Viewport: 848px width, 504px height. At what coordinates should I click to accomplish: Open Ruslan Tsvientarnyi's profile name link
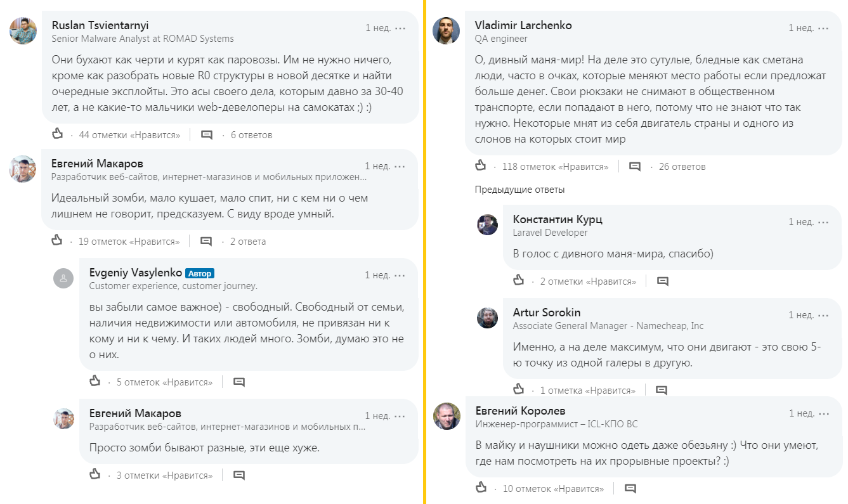(100, 25)
